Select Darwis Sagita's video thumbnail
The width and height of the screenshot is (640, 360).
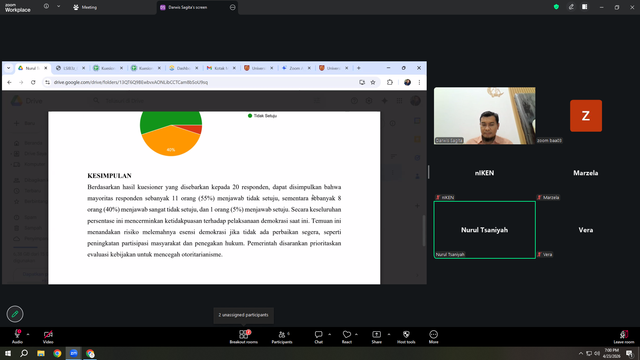(484, 116)
